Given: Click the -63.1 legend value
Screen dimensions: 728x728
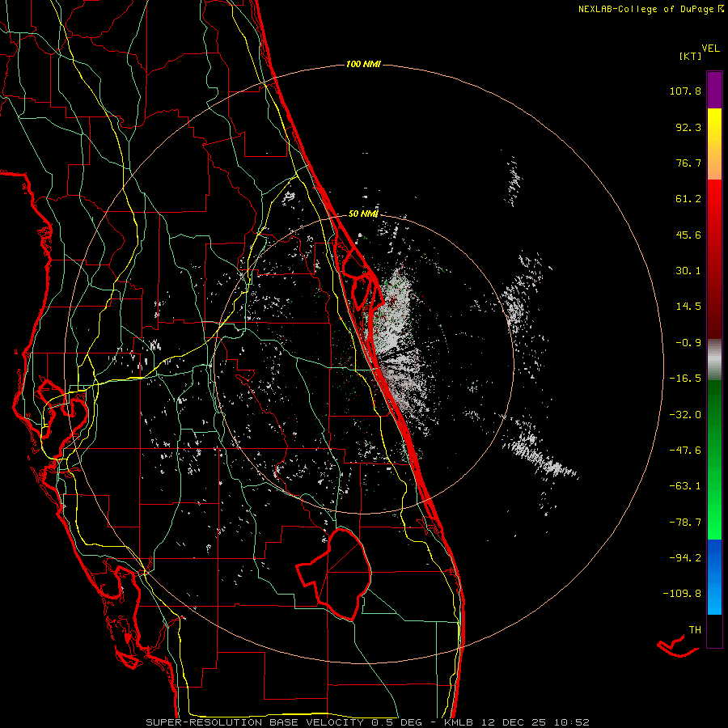Looking at the screenshot, I should coord(685,486).
